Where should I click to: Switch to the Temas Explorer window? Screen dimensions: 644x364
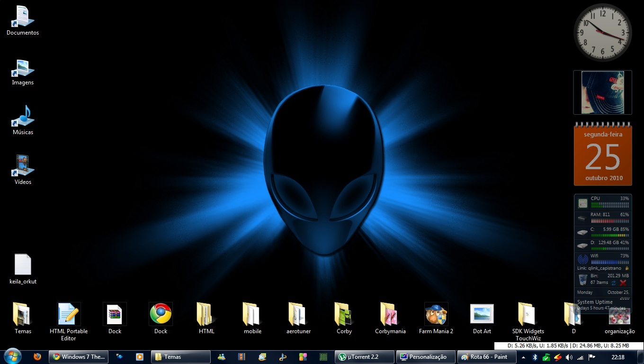[180, 357]
